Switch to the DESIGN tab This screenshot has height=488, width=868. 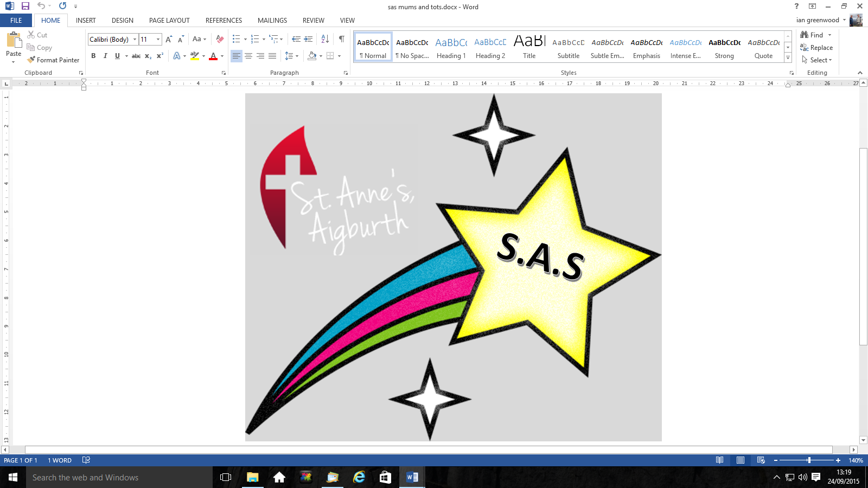[x=123, y=21]
